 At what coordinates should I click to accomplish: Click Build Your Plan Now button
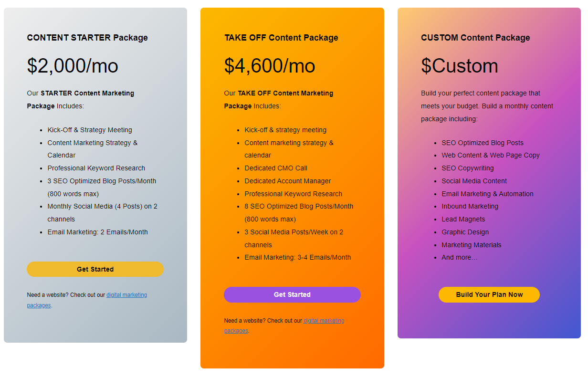click(x=489, y=294)
